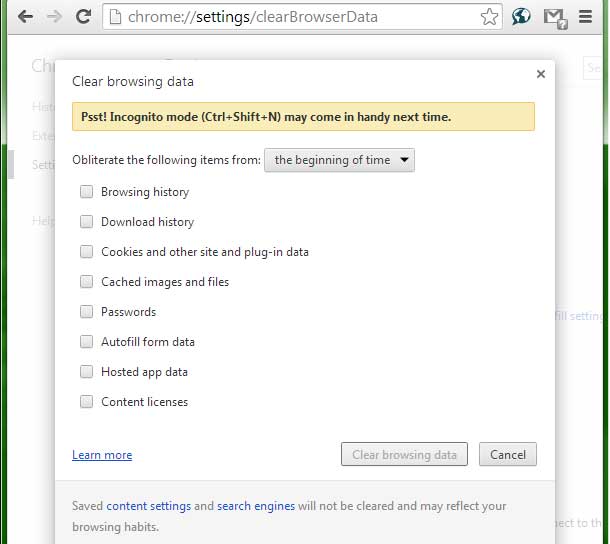Close the Clear browsing data dialog
610x544 pixels.
(x=540, y=74)
